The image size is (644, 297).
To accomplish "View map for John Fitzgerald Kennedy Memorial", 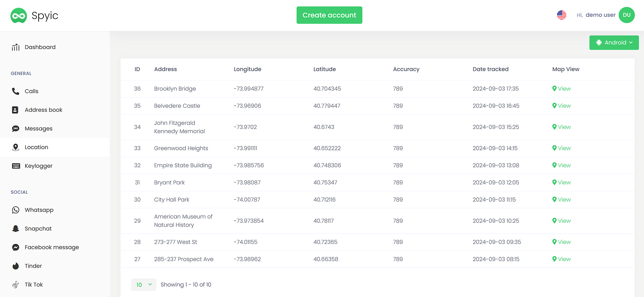I will coord(561,127).
